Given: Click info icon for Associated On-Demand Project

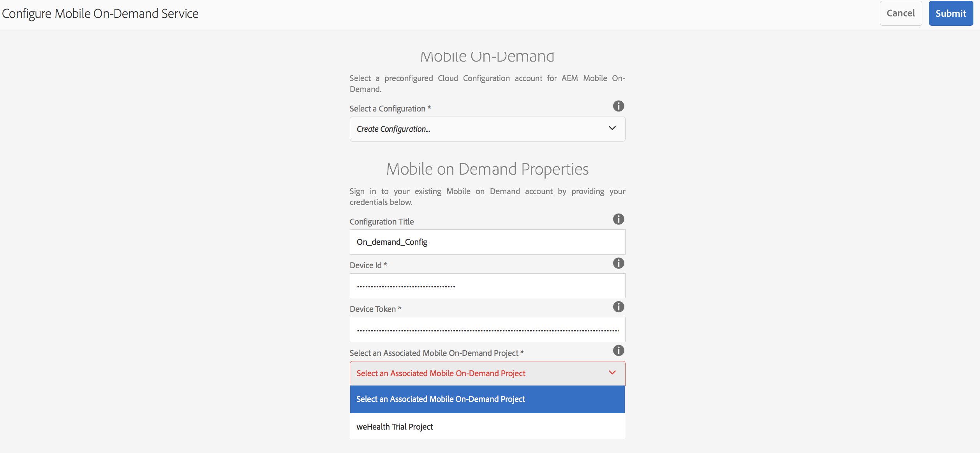Looking at the screenshot, I should 618,350.
